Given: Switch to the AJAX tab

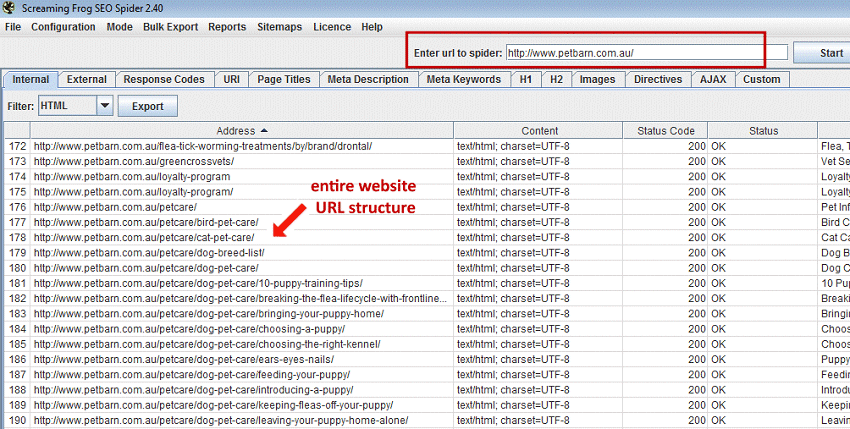Looking at the screenshot, I should click(713, 79).
